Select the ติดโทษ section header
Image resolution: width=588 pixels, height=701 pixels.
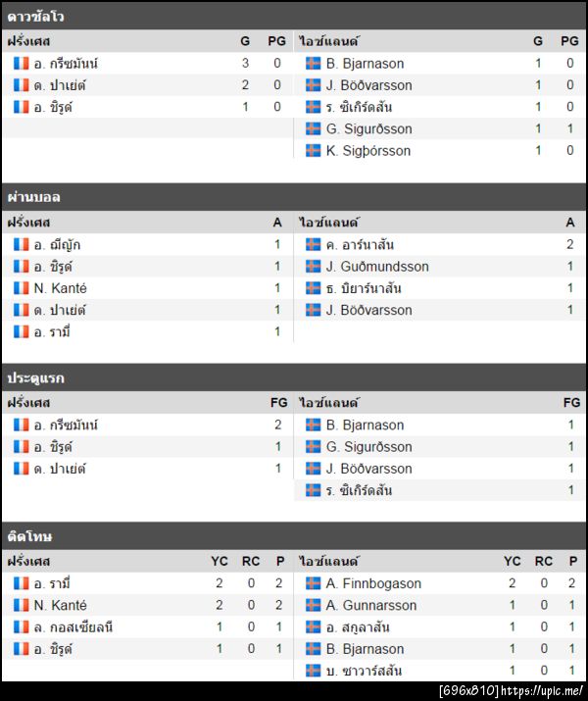coord(29,536)
